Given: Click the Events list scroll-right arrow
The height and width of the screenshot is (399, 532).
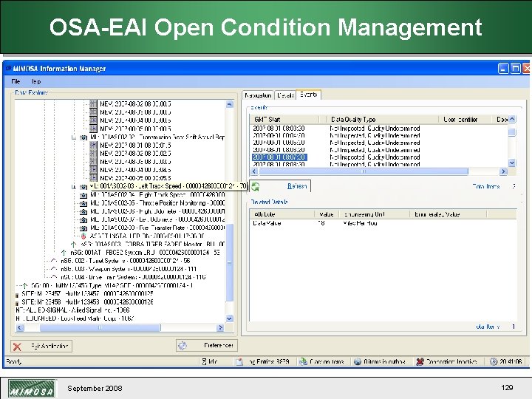Looking at the screenshot, I should pyautogui.click(x=503, y=171).
